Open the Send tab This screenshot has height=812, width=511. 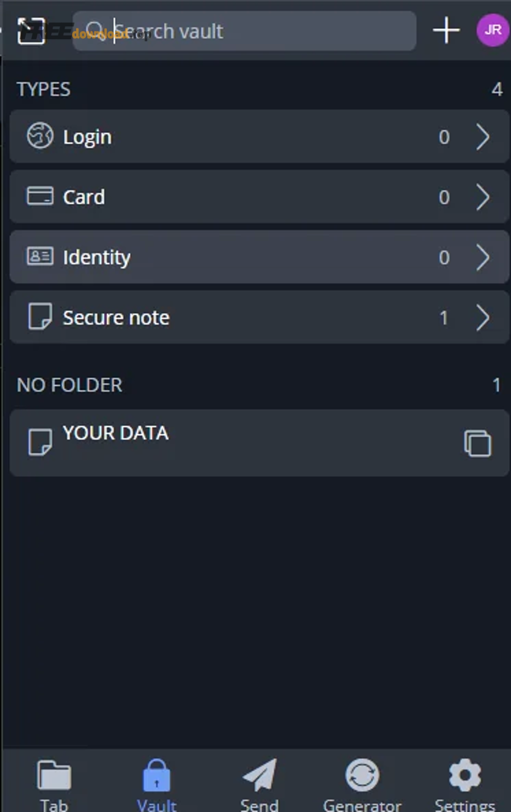259,784
